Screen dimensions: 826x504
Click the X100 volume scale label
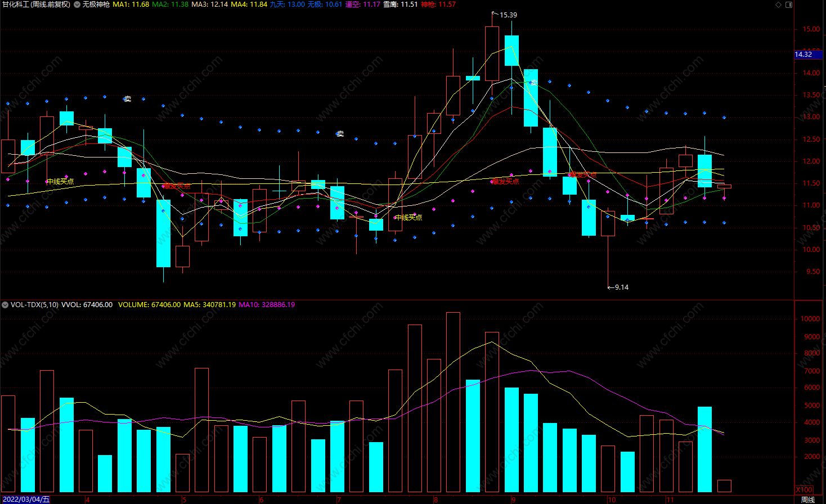[x=804, y=490]
